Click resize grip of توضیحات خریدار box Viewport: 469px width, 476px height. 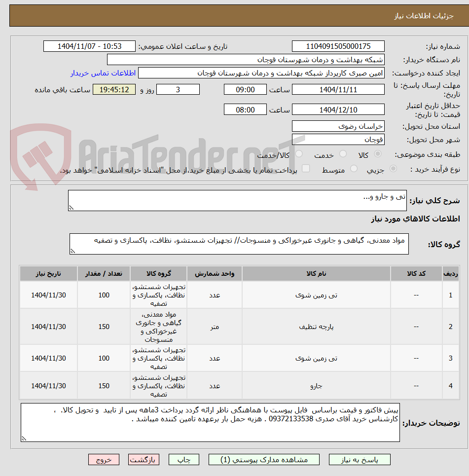tap(24, 439)
